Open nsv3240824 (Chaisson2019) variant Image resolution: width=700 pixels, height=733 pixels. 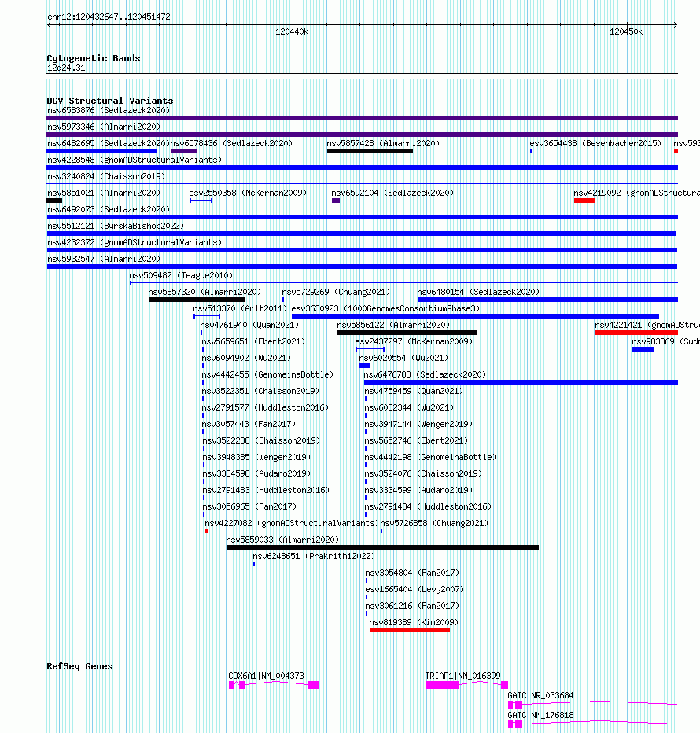106,177
